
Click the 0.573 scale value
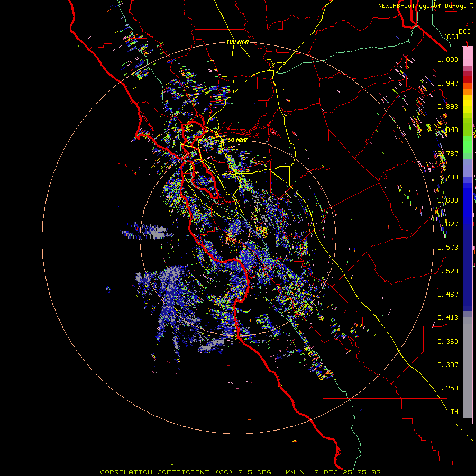[x=448, y=248]
